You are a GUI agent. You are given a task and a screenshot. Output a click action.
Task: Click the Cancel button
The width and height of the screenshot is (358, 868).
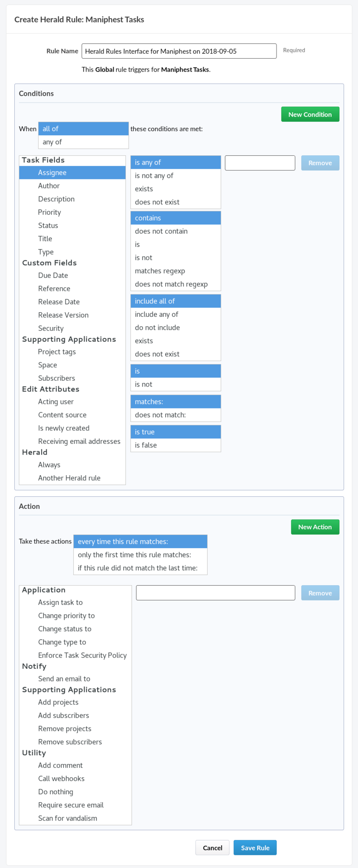(213, 847)
